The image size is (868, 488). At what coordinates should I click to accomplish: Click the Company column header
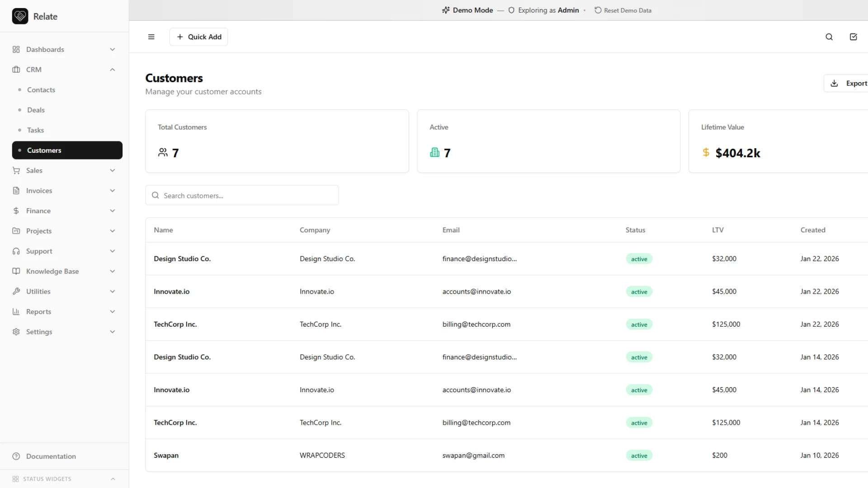click(315, 230)
